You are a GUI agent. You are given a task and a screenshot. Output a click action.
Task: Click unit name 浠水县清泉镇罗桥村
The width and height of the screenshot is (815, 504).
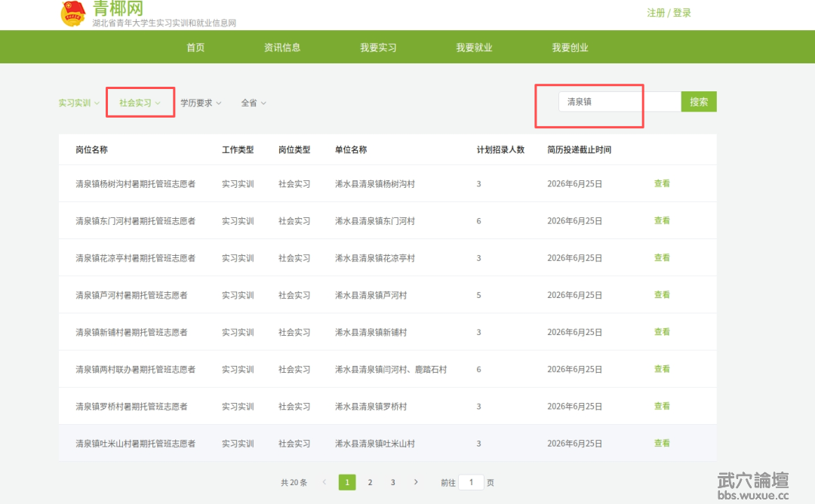click(x=371, y=407)
